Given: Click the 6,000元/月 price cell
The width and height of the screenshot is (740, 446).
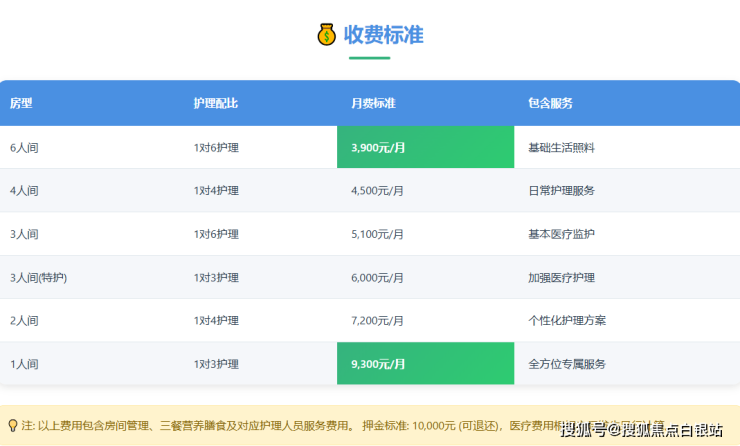Looking at the screenshot, I should click(378, 277).
